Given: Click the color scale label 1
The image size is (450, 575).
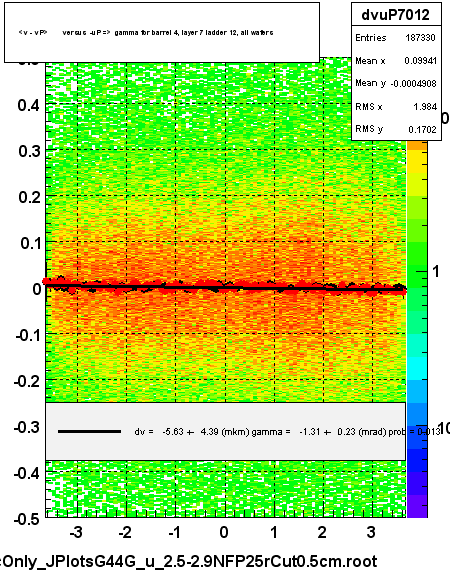Looking at the screenshot, I should (x=436, y=272).
